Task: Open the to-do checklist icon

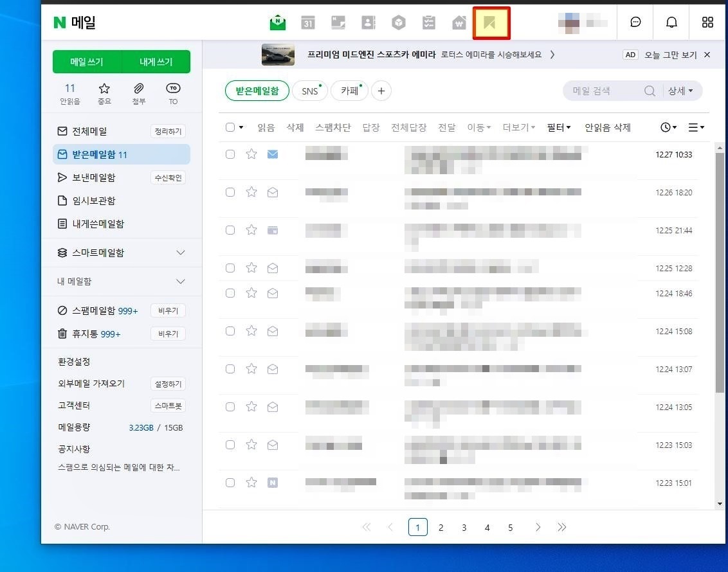Action: point(428,22)
